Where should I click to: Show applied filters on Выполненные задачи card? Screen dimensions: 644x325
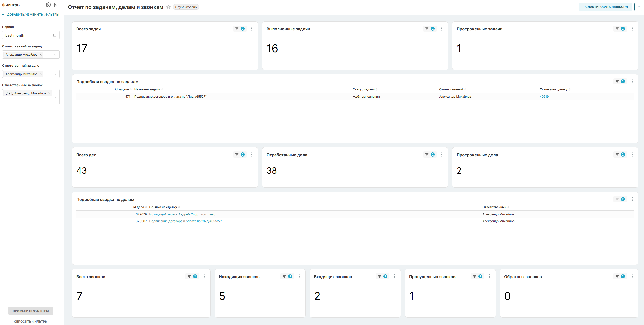coord(430,29)
